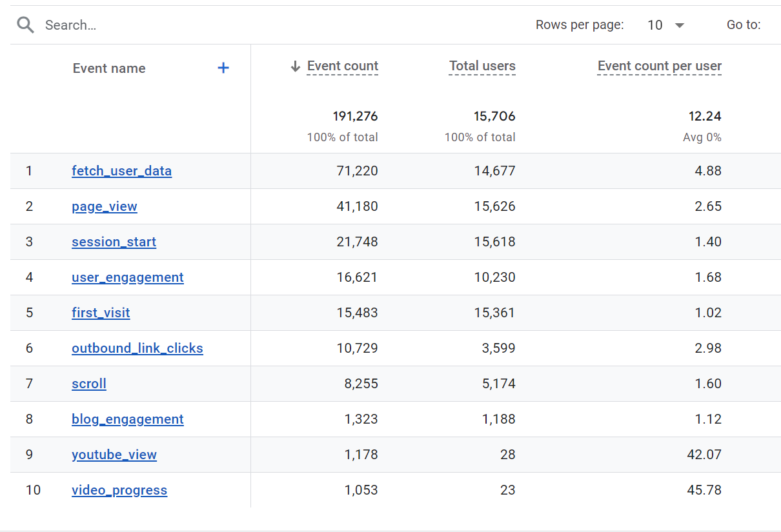Open the page_view event link
The width and height of the screenshot is (781, 532).
105,206
